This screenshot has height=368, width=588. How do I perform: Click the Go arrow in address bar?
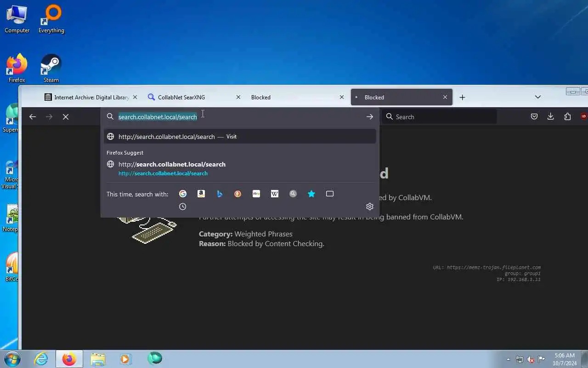[x=370, y=117]
